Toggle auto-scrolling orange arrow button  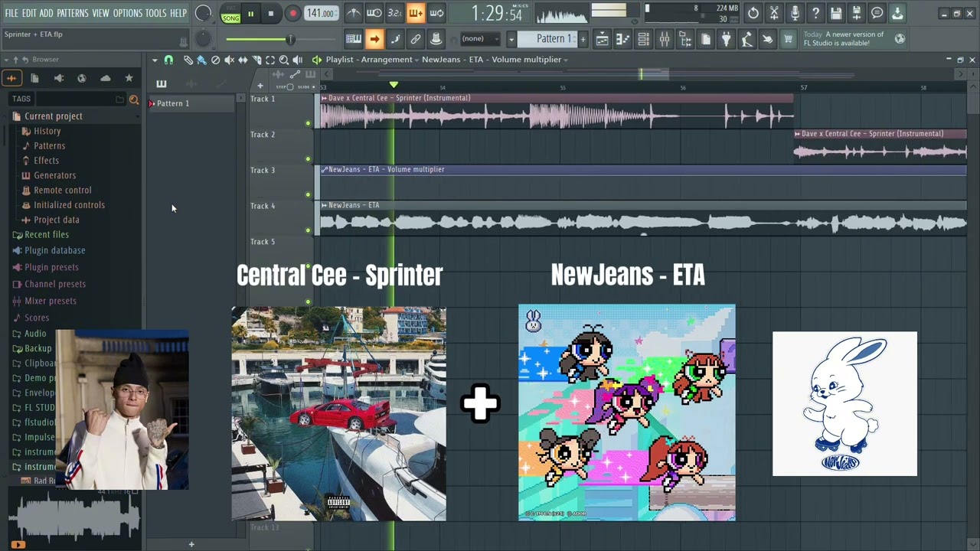click(x=374, y=39)
